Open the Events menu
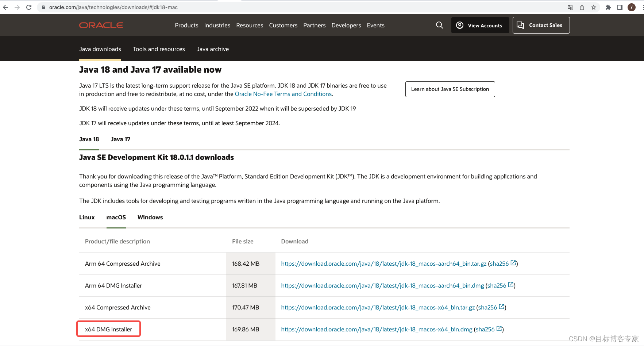The width and height of the screenshot is (644, 346). [x=376, y=25]
